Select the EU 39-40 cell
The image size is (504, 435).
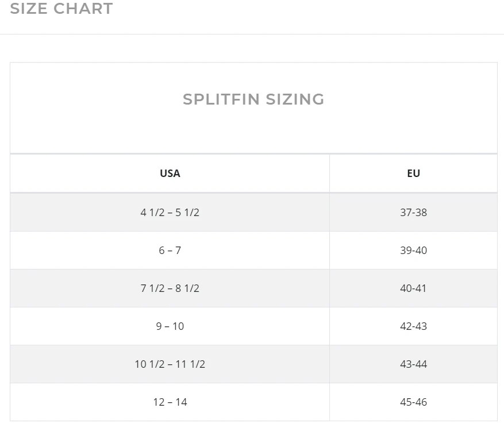coord(413,250)
